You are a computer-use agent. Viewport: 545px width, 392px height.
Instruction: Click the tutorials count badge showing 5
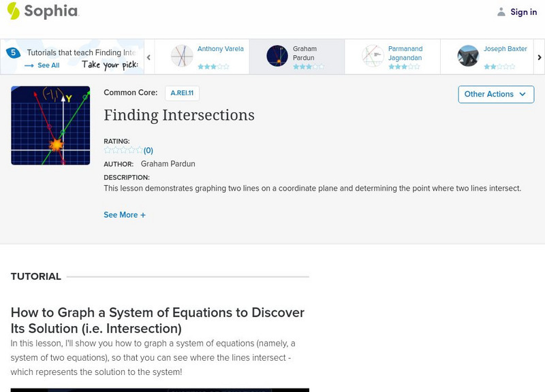(12, 52)
